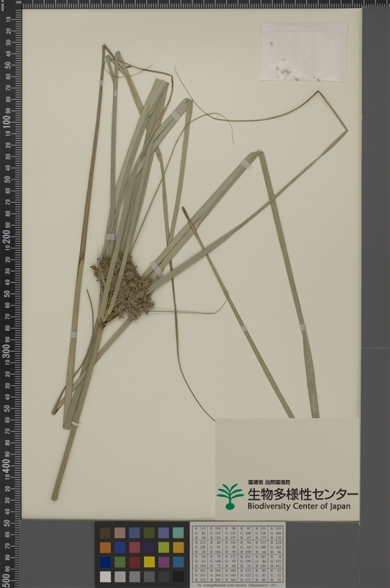
Task: Click the bright red swatch in the third row
Action: click(x=134, y=562)
